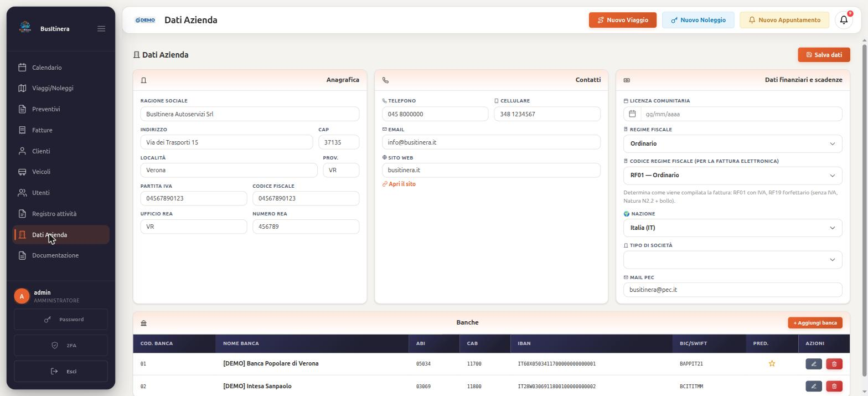Viewport: 868px width, 396px height.
Task: Click BIC code BAPPIT21
Action: tap(691, 364)
